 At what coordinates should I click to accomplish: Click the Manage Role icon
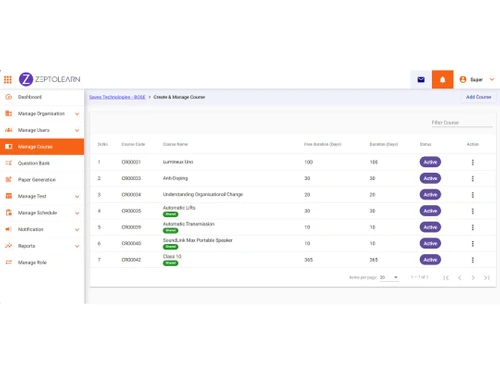(x=9, y=262)
